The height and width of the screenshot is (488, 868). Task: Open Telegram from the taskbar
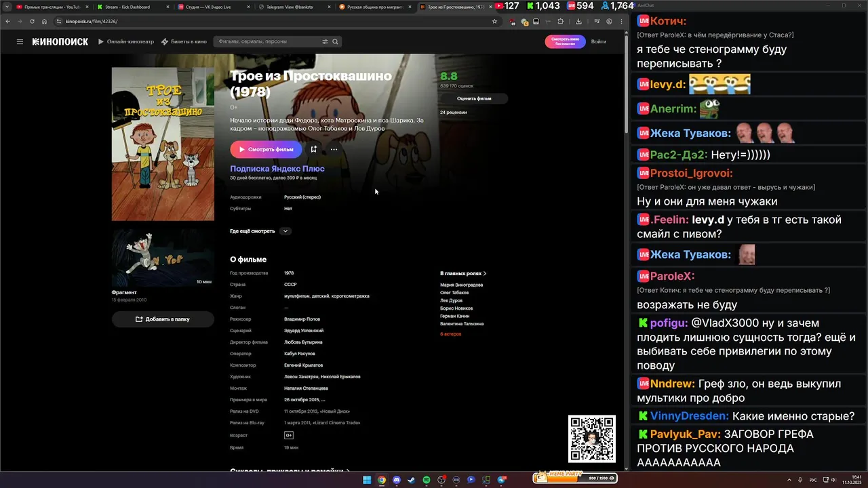pyautogui.click(x=502, y=480)
